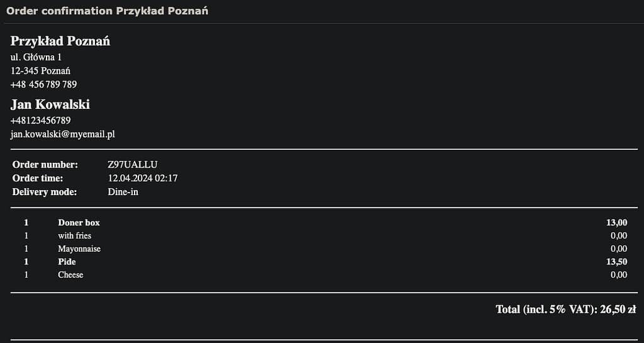Click the order time 12.04.2024 02:17
The width and height of the screenshot is (644, 343).
[x=143, y=178]
